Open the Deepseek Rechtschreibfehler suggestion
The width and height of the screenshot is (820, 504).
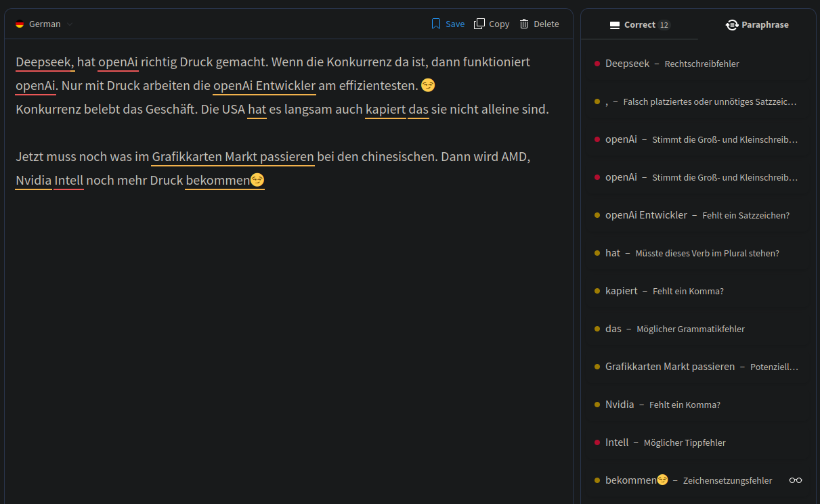coord(698,64)
